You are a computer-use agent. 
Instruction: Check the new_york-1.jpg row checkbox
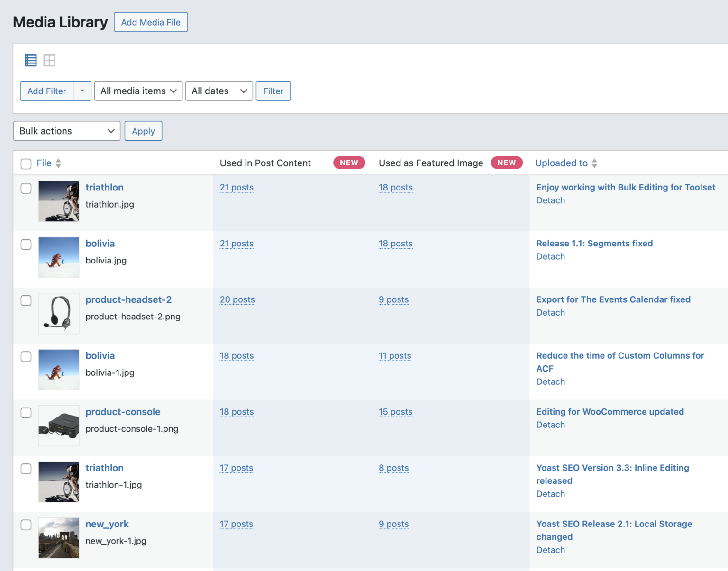pos(26,525)
